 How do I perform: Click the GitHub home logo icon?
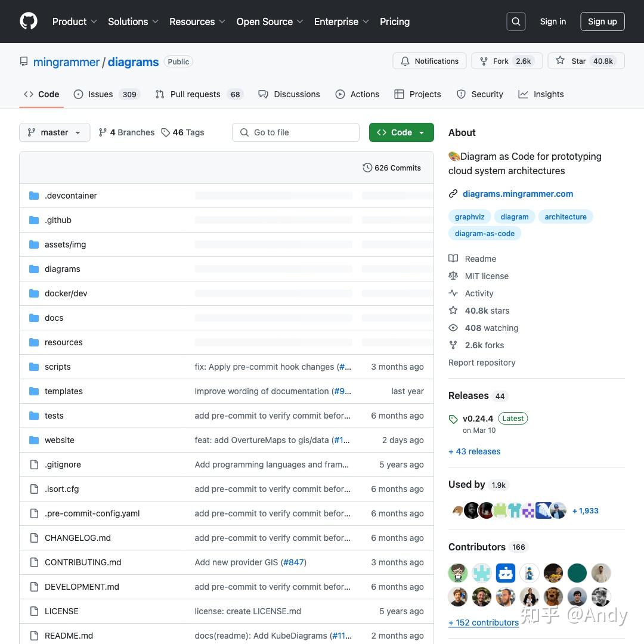(28, 21)
